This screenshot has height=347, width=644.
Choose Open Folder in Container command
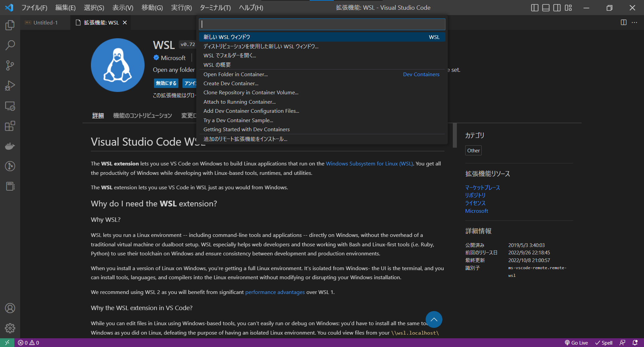[322, 74]
